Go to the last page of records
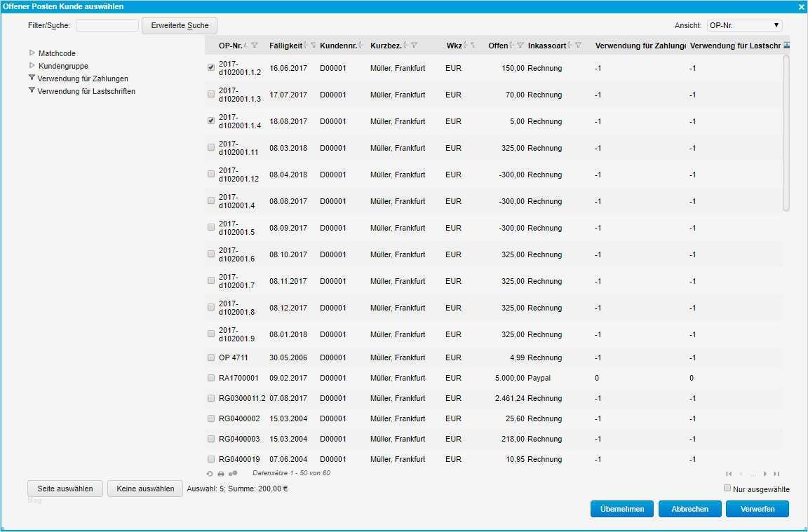Viewport: 808px width, 532px height. pyautogui.click(x=776, y=474)
